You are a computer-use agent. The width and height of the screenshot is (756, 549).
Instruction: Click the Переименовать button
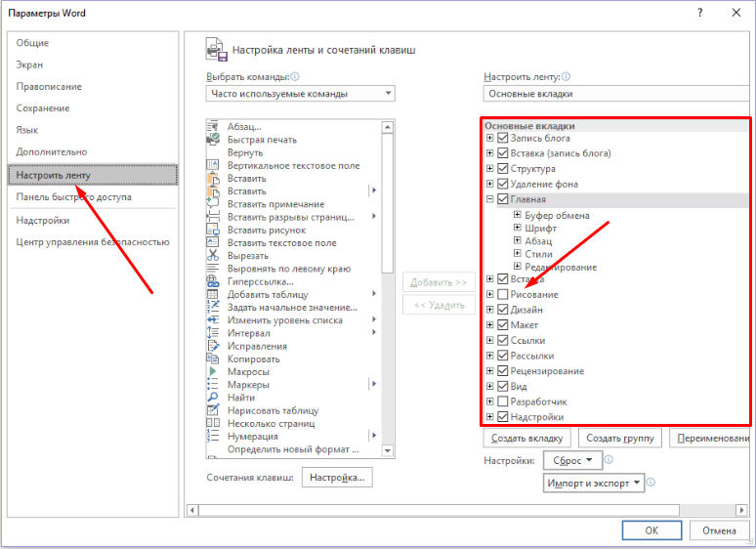coord(710,439)
